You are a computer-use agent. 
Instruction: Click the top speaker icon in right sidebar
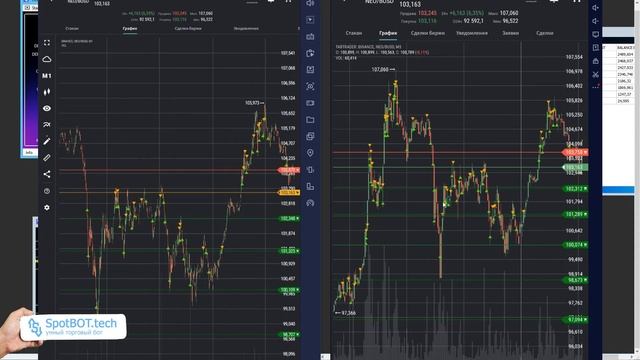pos(596,7)
